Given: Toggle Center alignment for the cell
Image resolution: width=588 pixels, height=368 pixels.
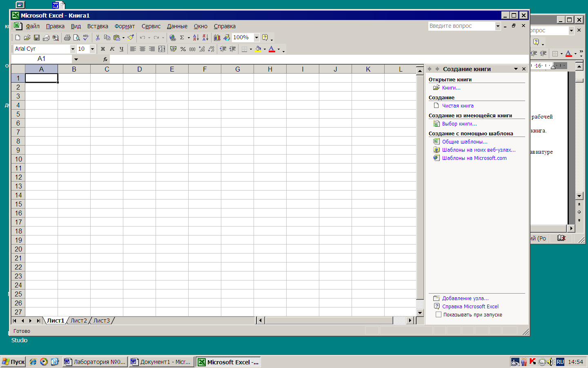Looking at the screenshot, I should pos(143,49).
